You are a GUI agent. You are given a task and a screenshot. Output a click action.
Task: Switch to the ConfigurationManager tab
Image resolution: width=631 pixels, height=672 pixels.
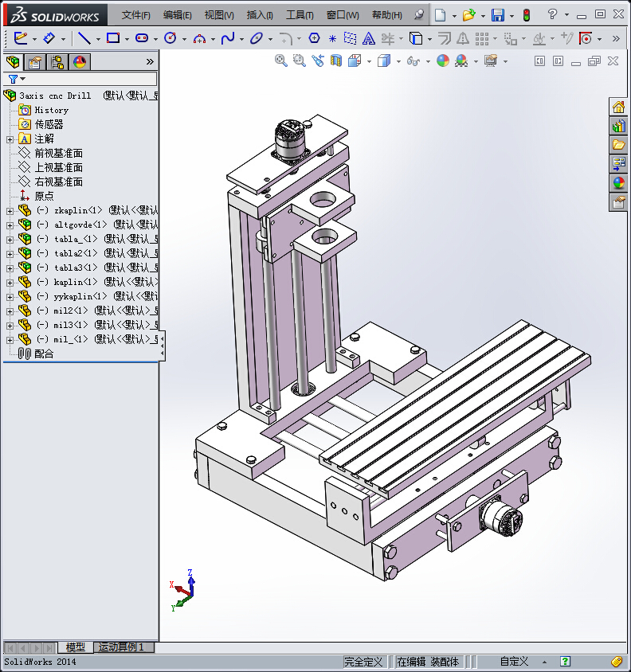click(x=57, y=62)
